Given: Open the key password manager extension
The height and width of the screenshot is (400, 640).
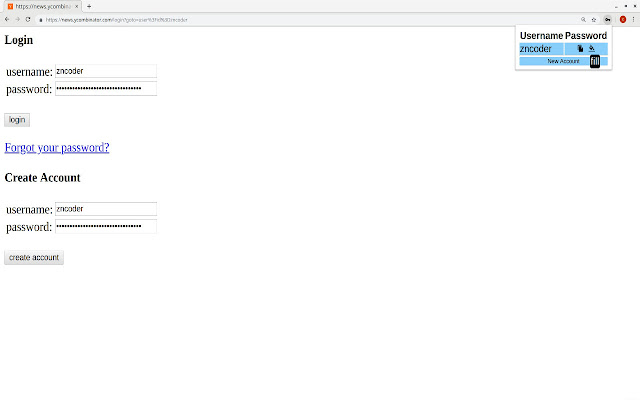Looking at the screenshot, I should pyautogui.click(x=607, y=20).
